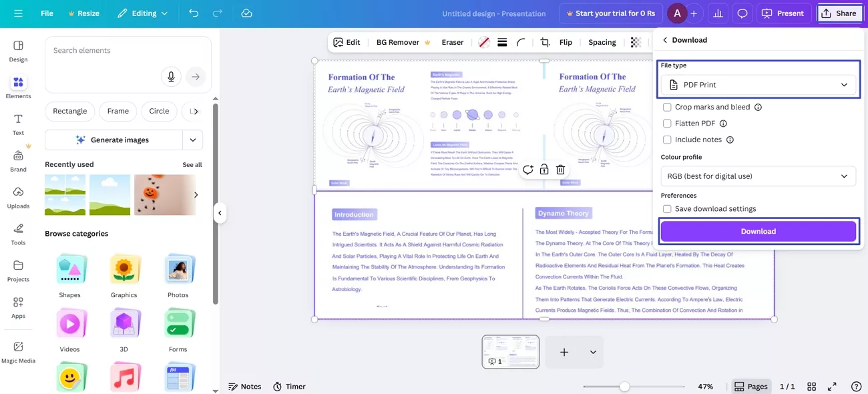Redo the last action

[217, 13]
